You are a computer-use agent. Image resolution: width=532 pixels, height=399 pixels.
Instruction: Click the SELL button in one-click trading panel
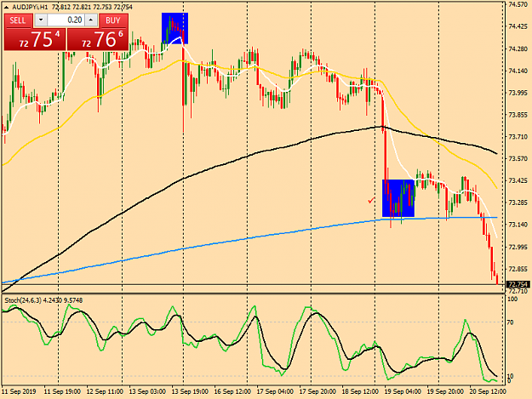18,20
